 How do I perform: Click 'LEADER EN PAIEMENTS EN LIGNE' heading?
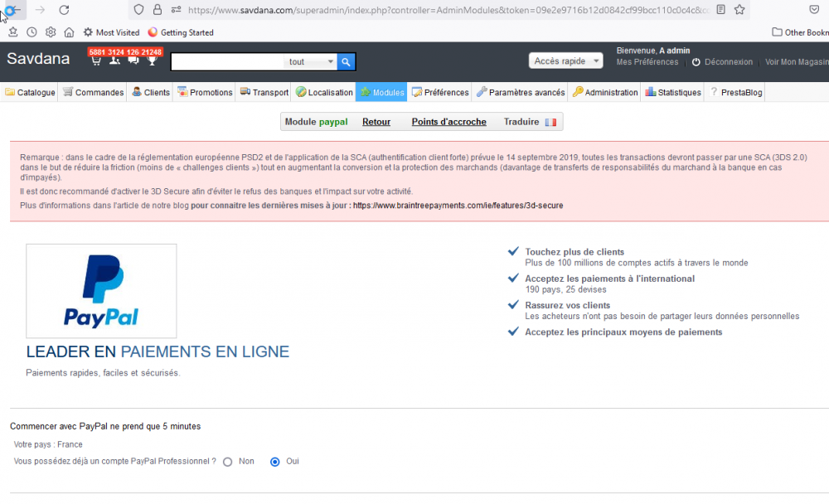158,351
